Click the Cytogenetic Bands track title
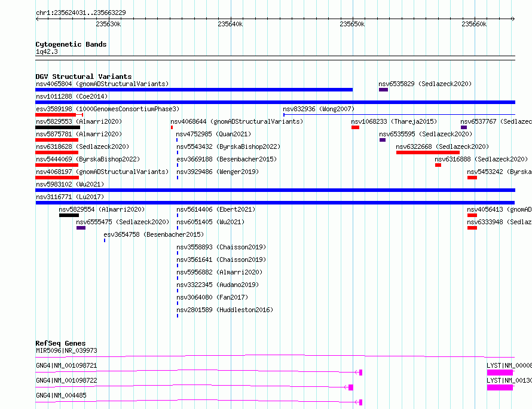 pyautogui.click(x=71, y=44)
